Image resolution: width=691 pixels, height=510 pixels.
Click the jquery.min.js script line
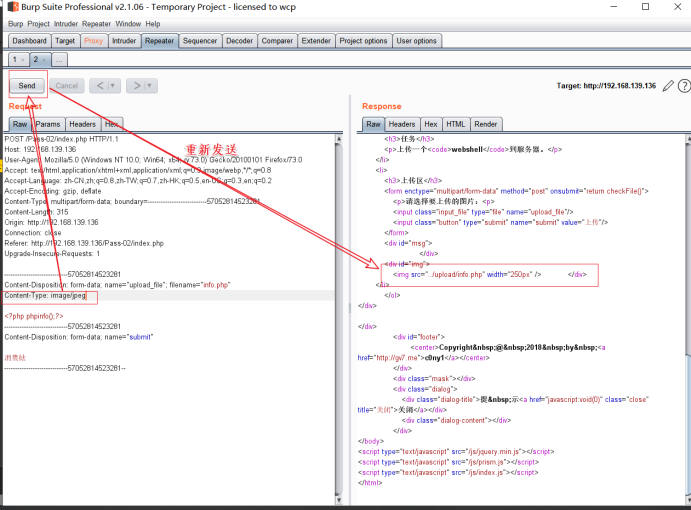(x=456, y=451)
